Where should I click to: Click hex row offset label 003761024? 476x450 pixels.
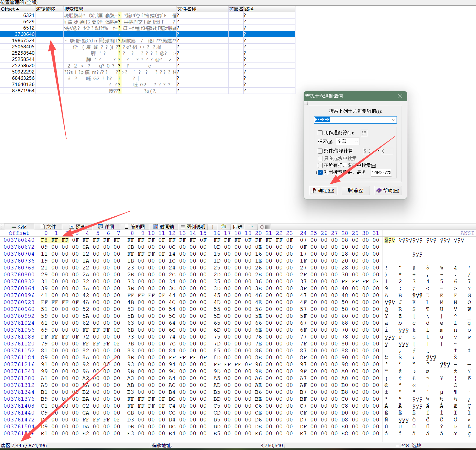tap(19, 323)
